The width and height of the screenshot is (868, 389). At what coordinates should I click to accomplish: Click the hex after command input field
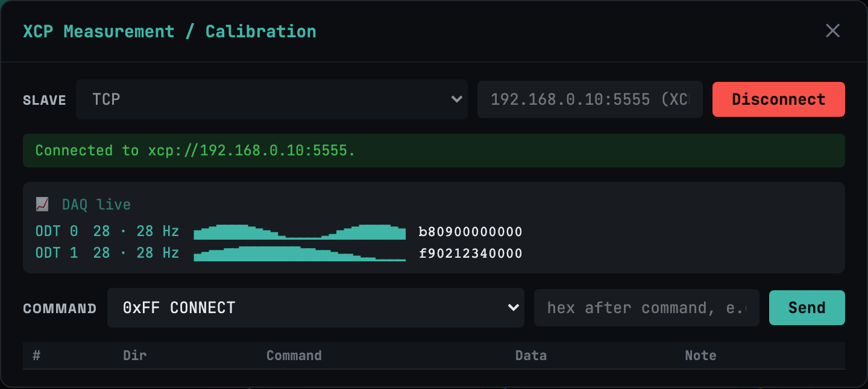pyautogui.click(x=647, y=308)
